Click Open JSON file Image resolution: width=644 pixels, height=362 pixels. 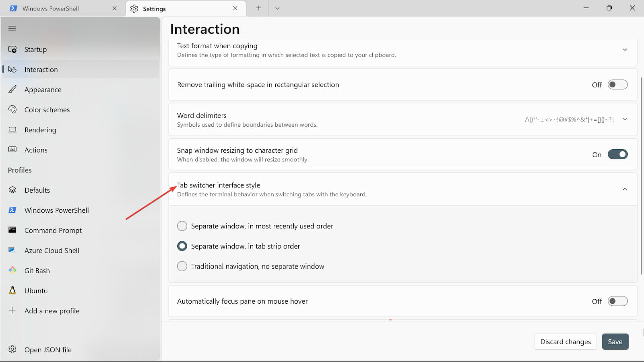[x=80, y=350]
